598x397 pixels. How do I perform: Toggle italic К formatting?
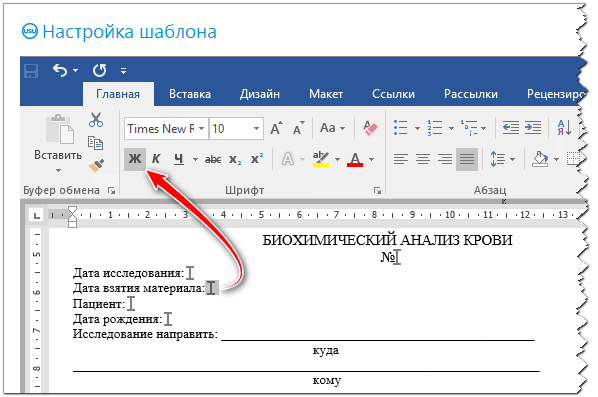(x=156, y=159)
